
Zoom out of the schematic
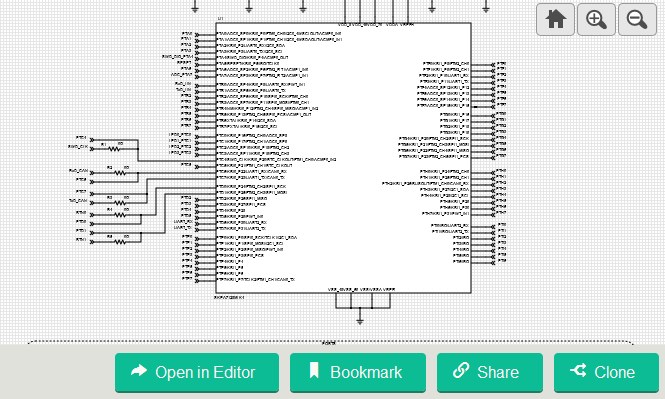click(x=637, y=20)
